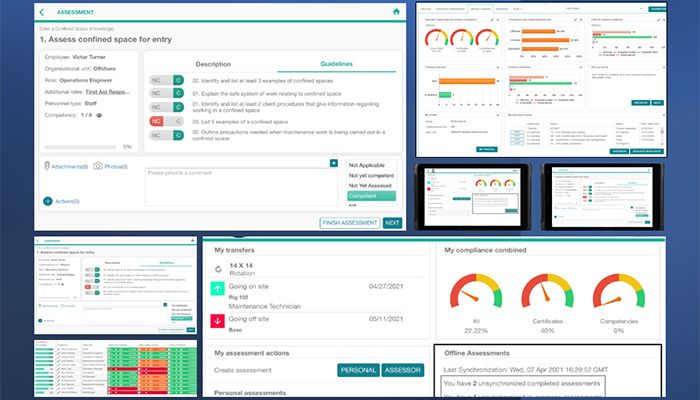
Task: Click the green up-arrow Going on site icon
Action: click(x=217, y=288)
